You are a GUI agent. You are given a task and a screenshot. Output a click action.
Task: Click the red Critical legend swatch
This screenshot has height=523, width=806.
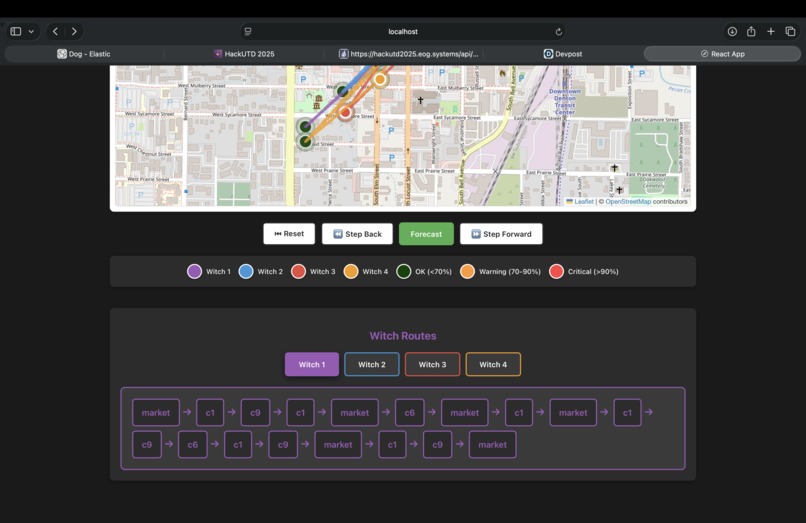pos(556,272)
